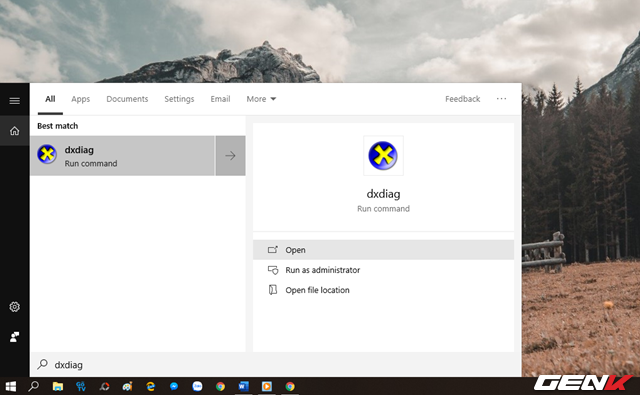Screen dimensions: 640x395
Task: Expand dxdiag result with the arrow button
Action: click(231, 156)
